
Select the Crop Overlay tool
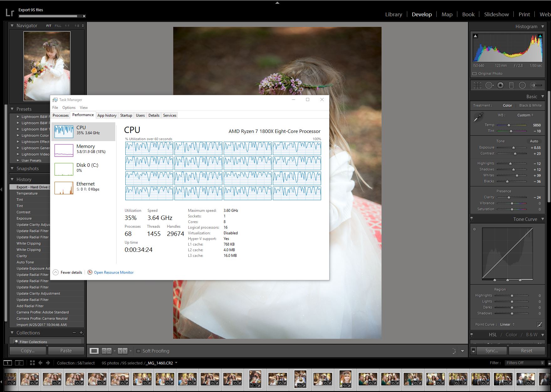tap(477, 85)
